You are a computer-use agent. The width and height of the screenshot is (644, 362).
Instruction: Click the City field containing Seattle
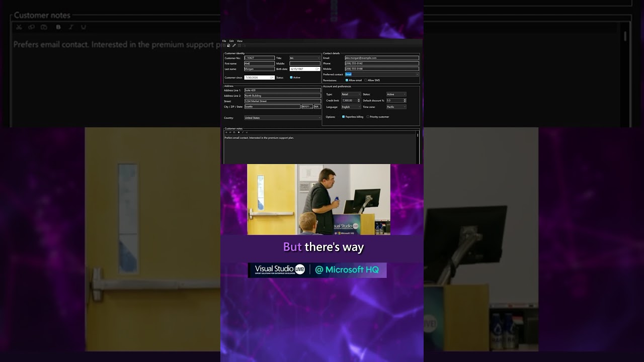272,107
